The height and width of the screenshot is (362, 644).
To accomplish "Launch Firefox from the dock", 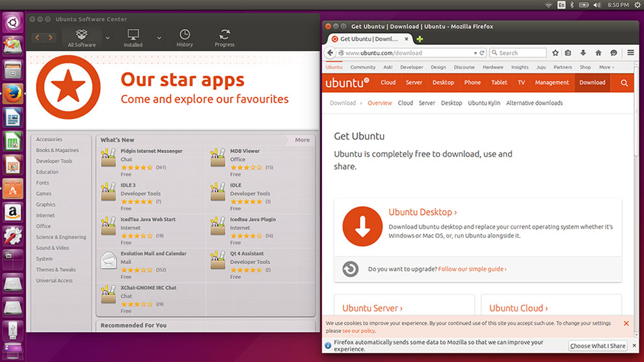I will coord(13,94).
